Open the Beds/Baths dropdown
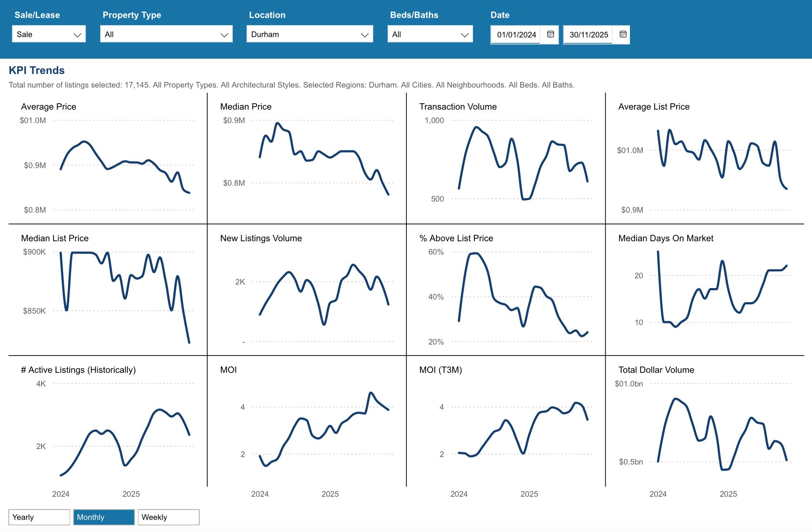812x532 pixels. (x=430, y=34)
